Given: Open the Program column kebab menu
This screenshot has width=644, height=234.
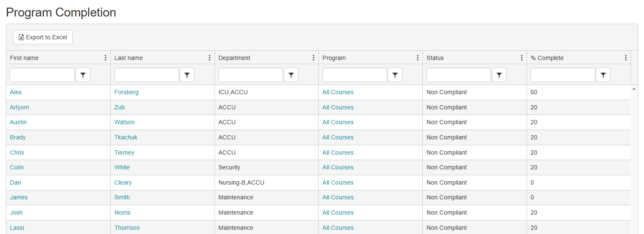Looking at the screenshot, I should coord(418,58).
